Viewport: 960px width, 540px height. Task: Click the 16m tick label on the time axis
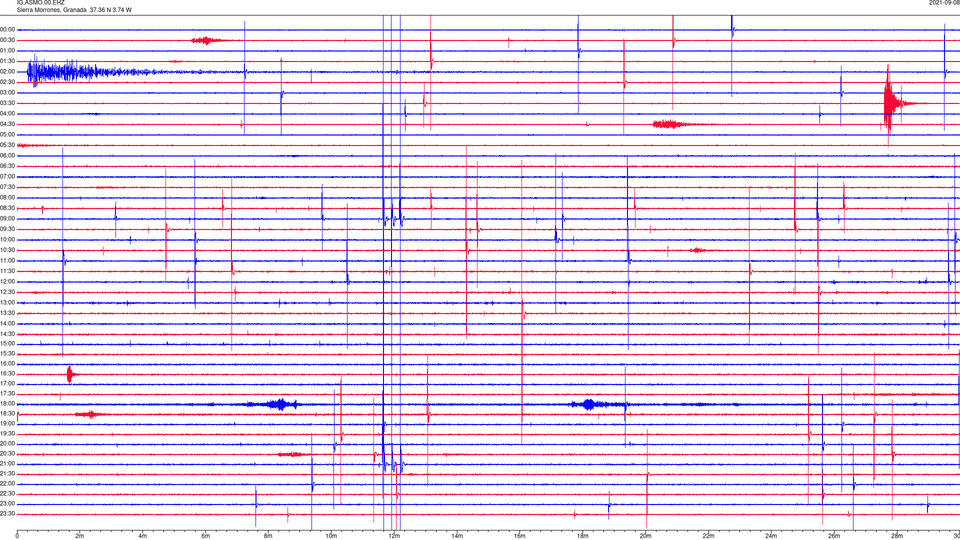(x=520, y=536)
